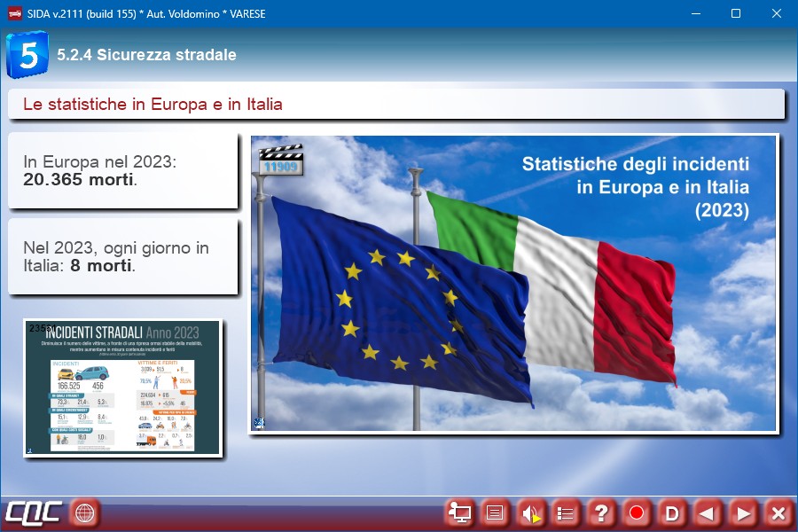Click the clapperboard video icon 11909

pyautogui.click(x=280, y=160)
